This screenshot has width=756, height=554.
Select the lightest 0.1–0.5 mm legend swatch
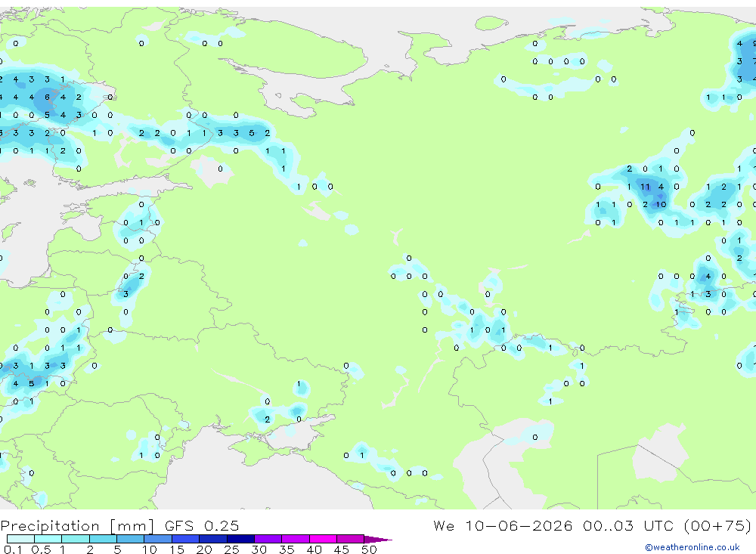[20, 539]
